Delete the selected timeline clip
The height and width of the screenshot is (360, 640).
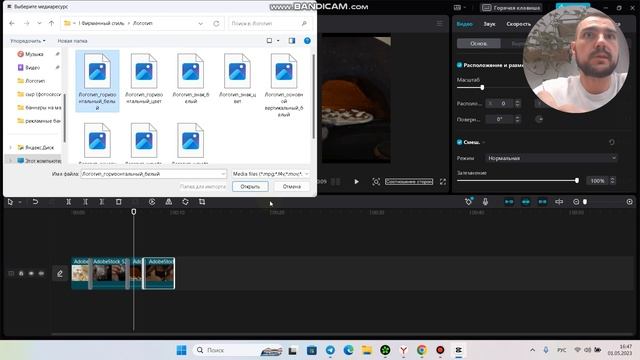pyautogui.click(x=118, y=202)
